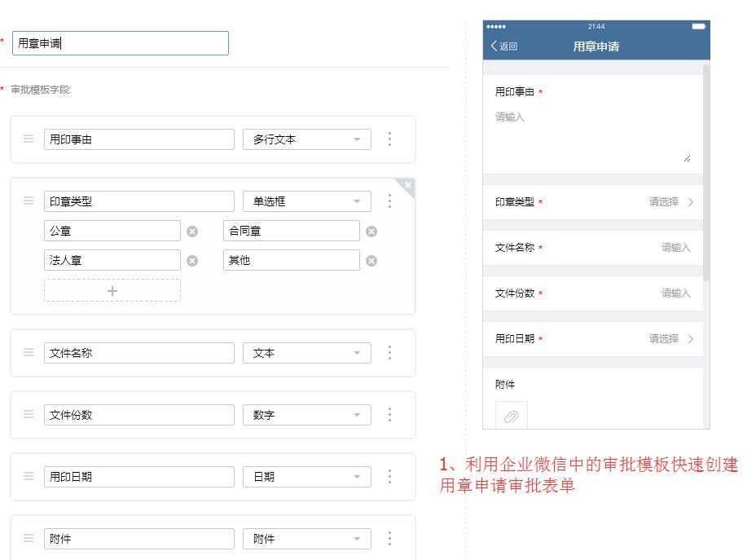The height and width of the screenshot is (560, 756).
Task: Click the 审批模板字段 label
Action: click(x=41, y=90)
